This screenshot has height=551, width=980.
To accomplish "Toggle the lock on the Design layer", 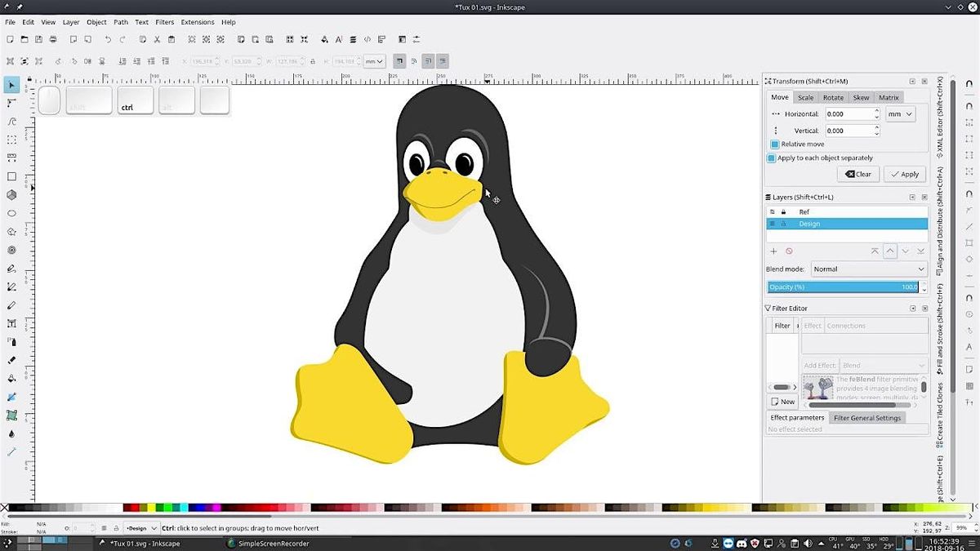I will [x=783, y=224].
